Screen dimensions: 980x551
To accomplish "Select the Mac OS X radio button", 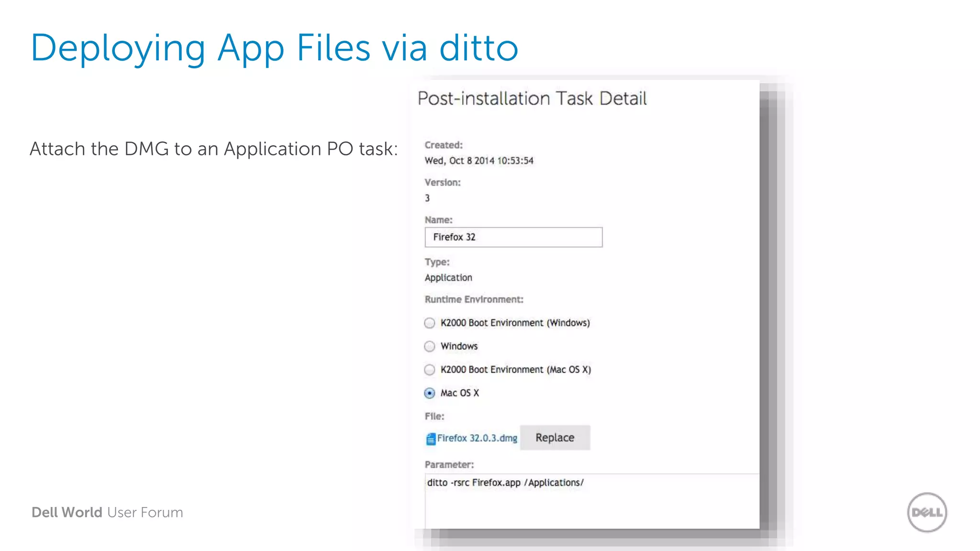I will coord(430,393).
